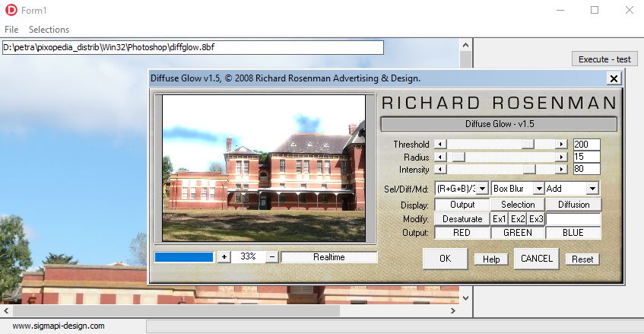This screenshot has width=644, height=334.
Task: Click the Threshold slider left arrow
Action: point(440,145)
